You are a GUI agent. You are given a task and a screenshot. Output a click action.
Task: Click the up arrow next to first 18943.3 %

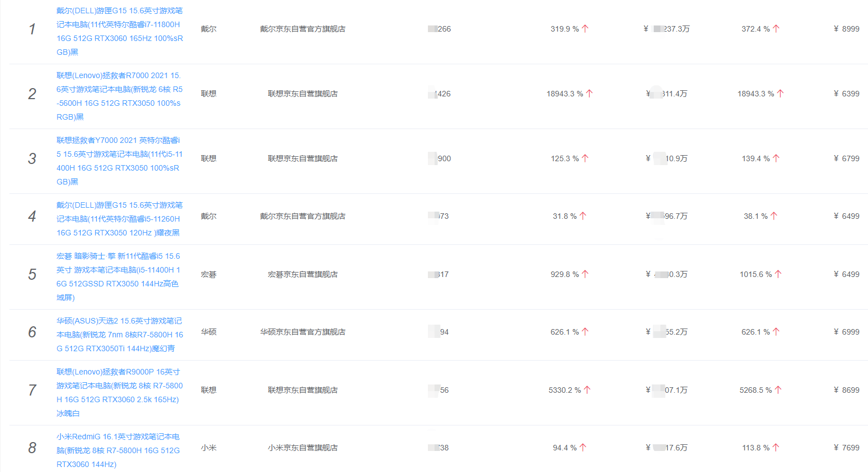tap(589, 94)
